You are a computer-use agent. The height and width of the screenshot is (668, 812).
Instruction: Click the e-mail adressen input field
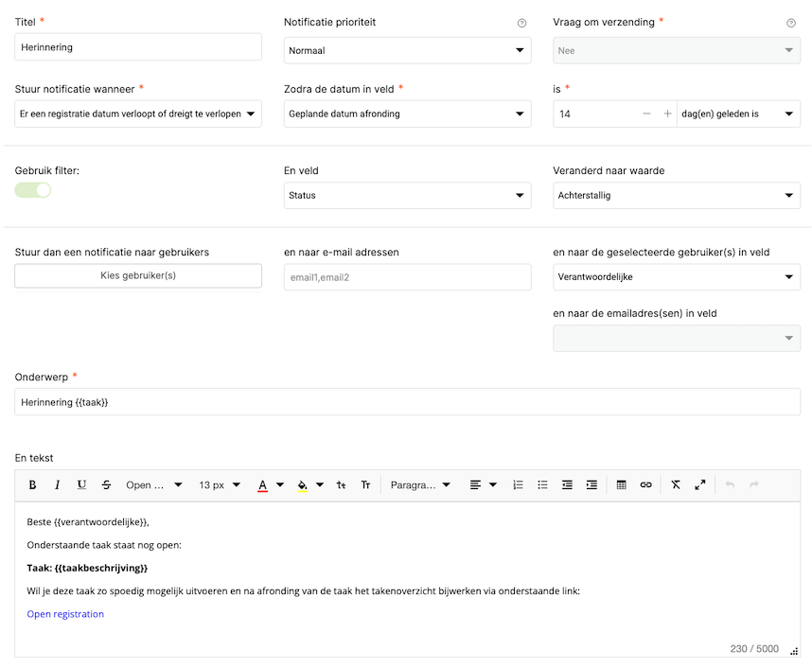tap(407, 277)
